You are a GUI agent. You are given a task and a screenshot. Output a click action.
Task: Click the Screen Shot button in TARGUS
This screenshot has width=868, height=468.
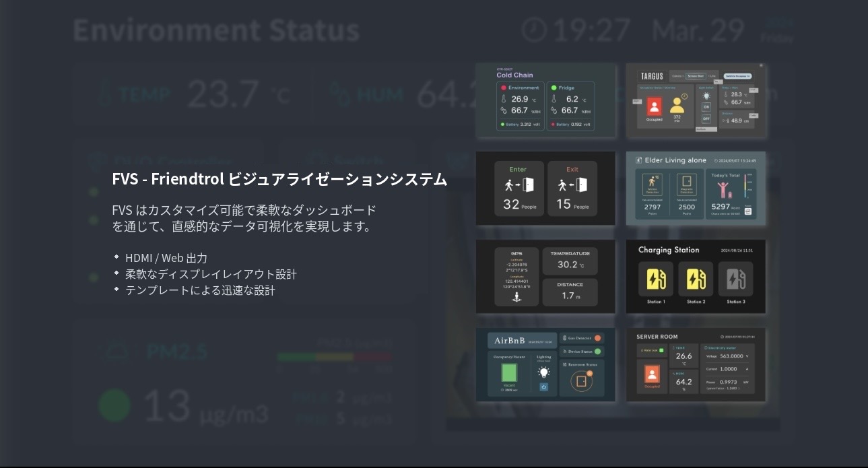coord(696,76)
